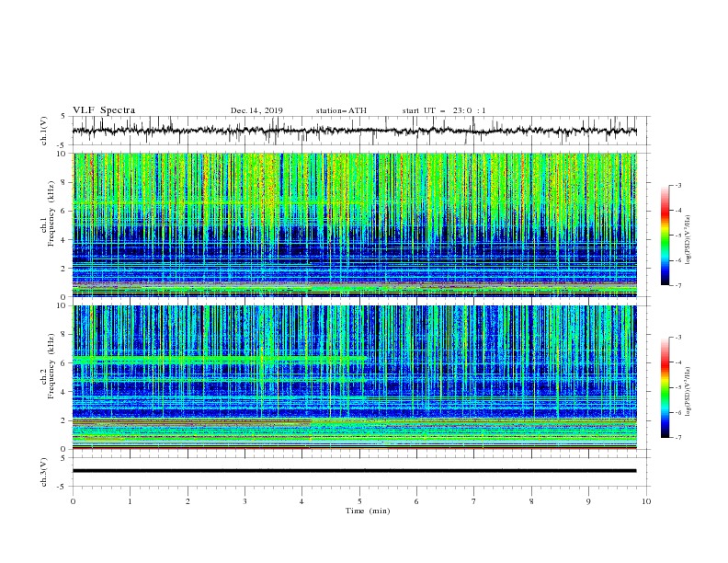Click the color scale bar beside ch.1 spectrogram
728x563 pixels.
click(x=665, y=236)
